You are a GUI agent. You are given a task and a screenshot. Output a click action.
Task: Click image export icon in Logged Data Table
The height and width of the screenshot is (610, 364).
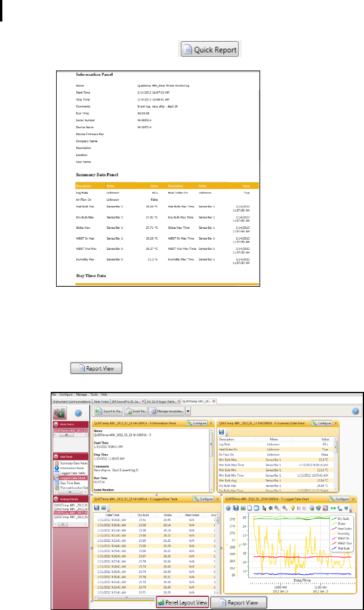104,508
